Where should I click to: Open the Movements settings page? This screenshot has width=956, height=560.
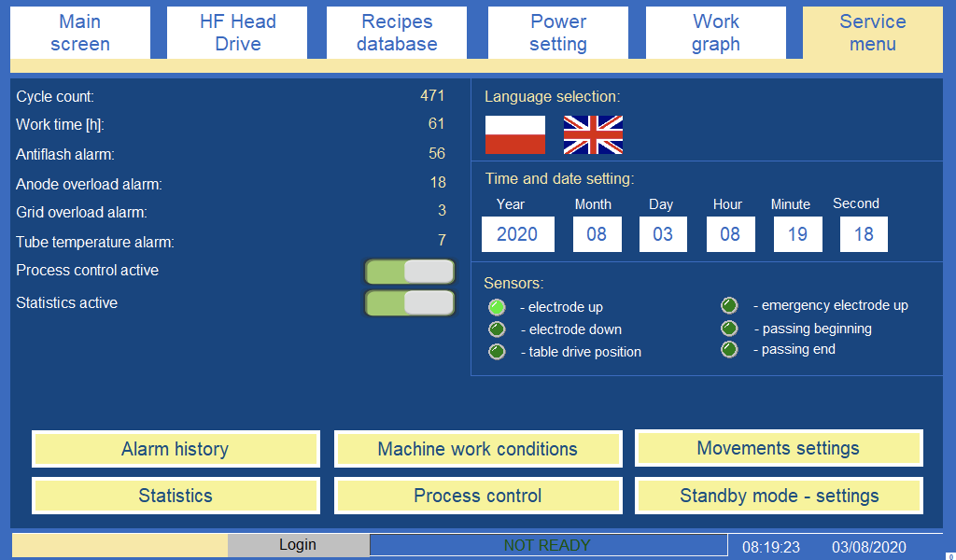(779, 448)
